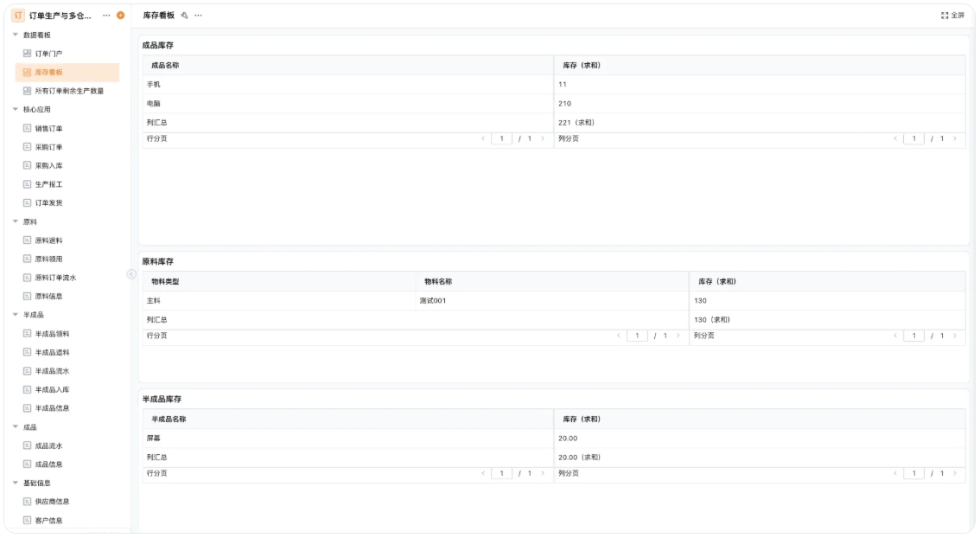This screenshot has height=538, width=980.
Task: Click row page number field in 成品库存
Action: pos(501,138)
